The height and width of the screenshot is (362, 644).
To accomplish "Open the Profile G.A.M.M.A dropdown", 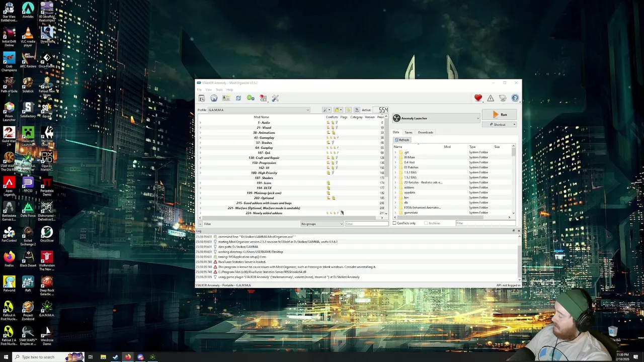I will (x=259, y=110).
